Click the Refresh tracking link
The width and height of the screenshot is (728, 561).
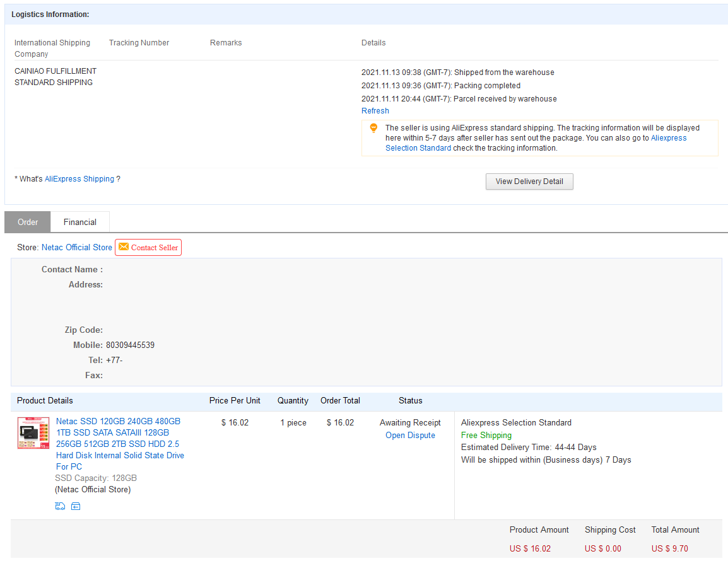coord(375,111)
